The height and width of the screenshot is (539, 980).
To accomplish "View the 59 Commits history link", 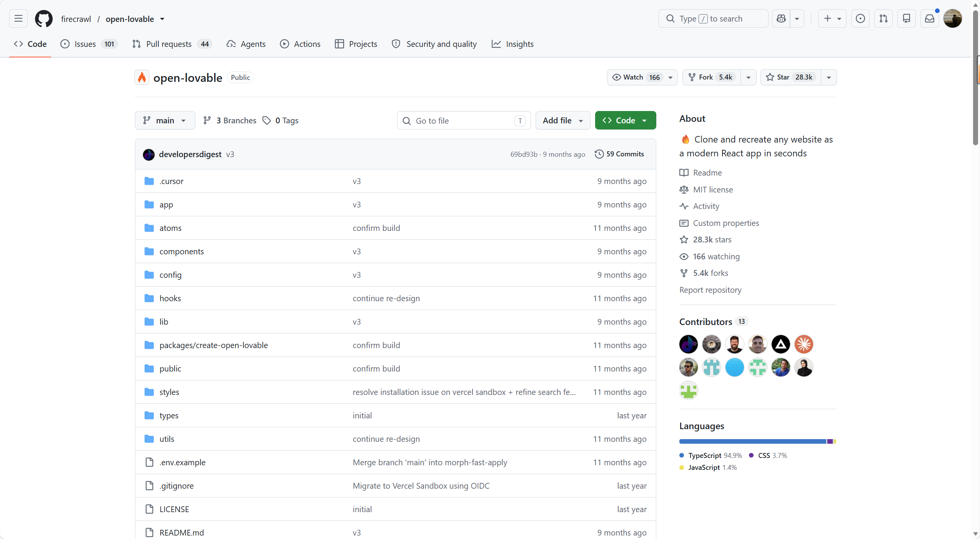I will pyautogui.click(x=619, y=154).
